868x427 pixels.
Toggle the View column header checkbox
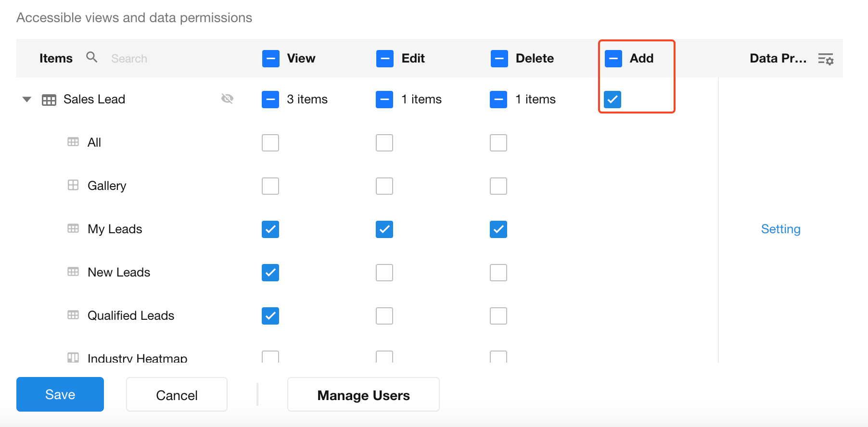point(271,59)
